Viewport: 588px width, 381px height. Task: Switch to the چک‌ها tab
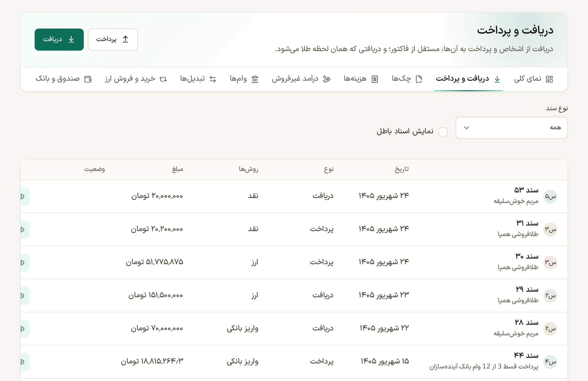click(x=407, y=79)
